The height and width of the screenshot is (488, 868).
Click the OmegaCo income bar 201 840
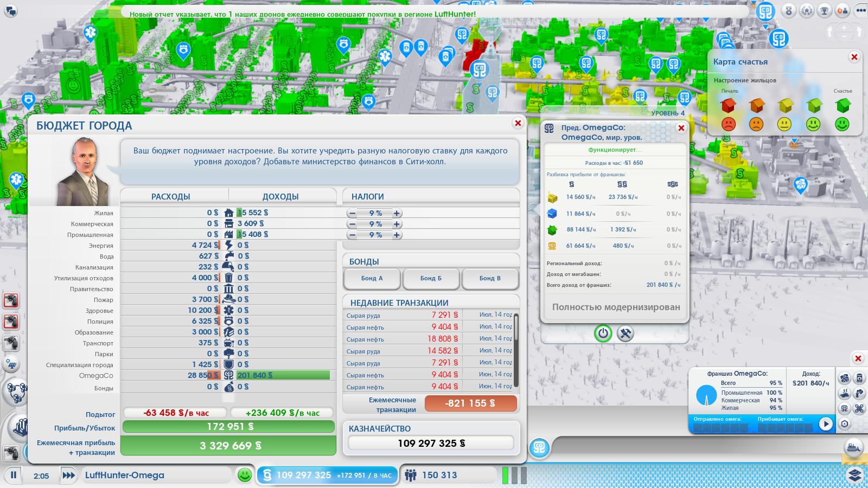[x=283, y=375]
